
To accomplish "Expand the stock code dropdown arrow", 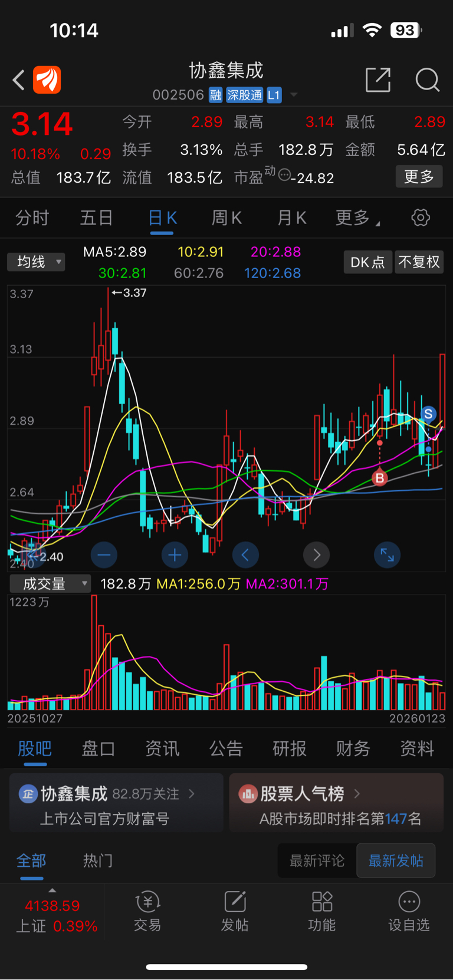I will (294, 95).
